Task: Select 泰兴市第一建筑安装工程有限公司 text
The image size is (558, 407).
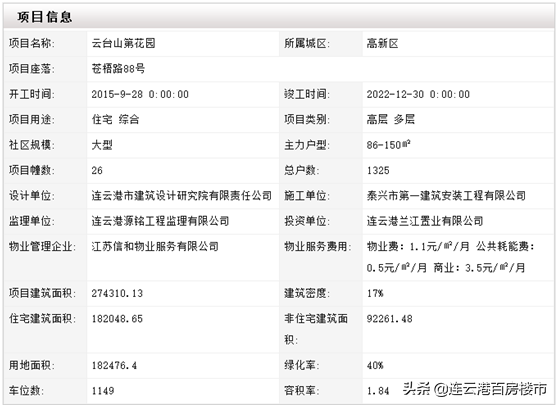Action: tap(446, 196)
